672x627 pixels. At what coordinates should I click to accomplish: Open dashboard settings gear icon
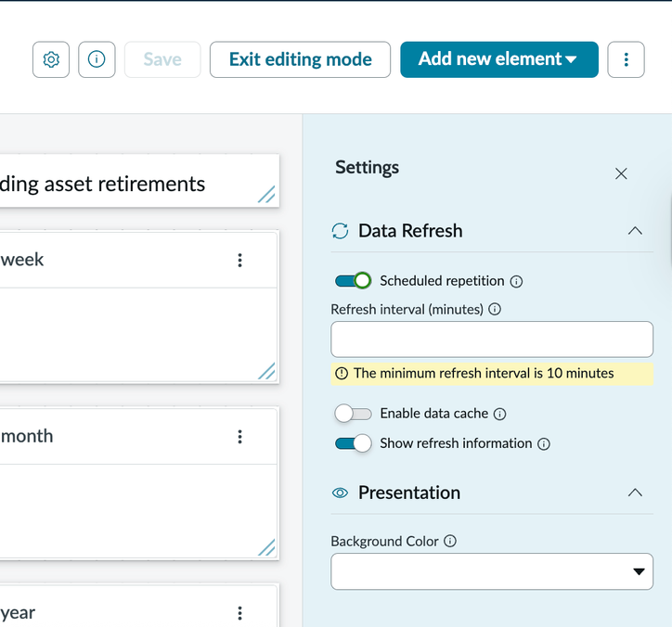coord(51,59)
